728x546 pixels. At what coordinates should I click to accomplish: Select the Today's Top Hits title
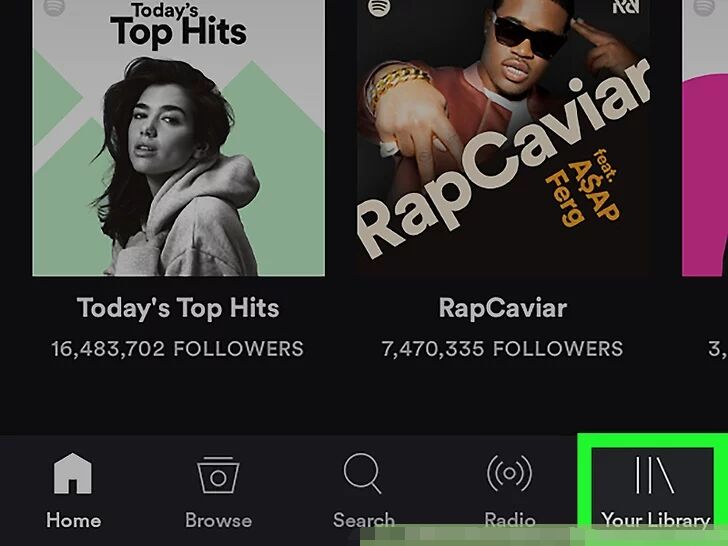178,308
